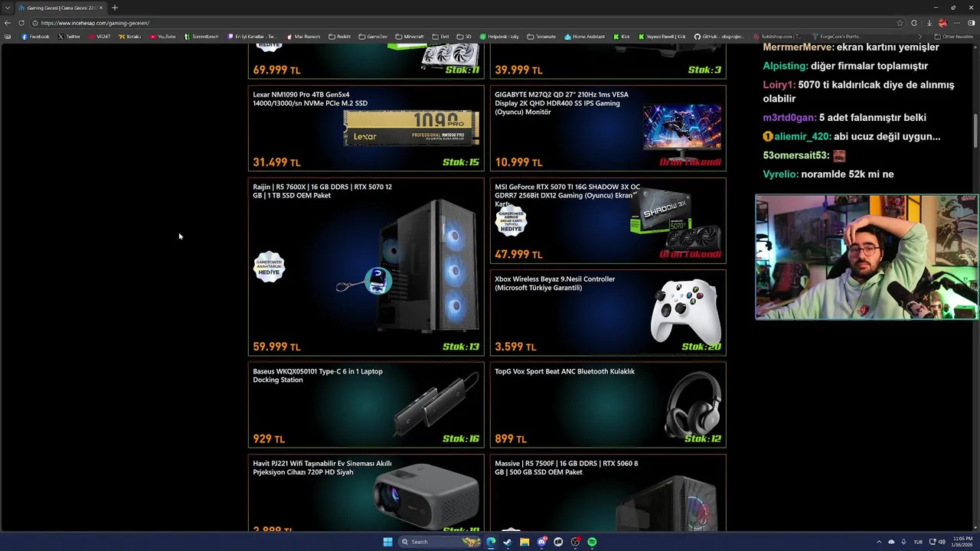
Task: Open File Explorer from the taskbar
Action: (524, 542)
